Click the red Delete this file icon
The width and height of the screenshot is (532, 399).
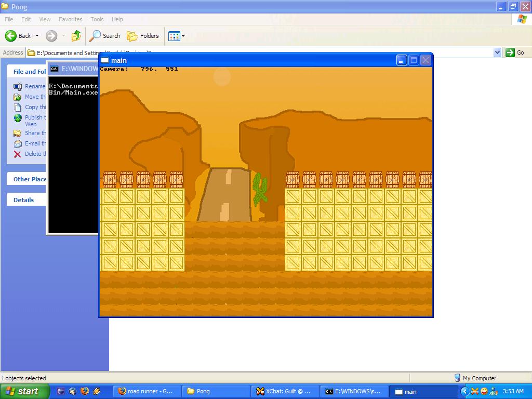pyautogui.click(x=18, y=154)
